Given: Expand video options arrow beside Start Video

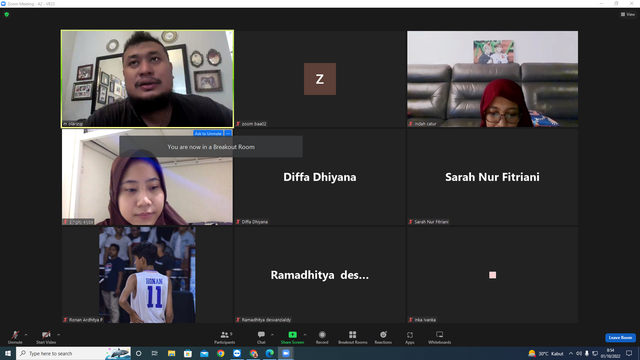Looking at the screenshot, I should click(x=59, y=335).
